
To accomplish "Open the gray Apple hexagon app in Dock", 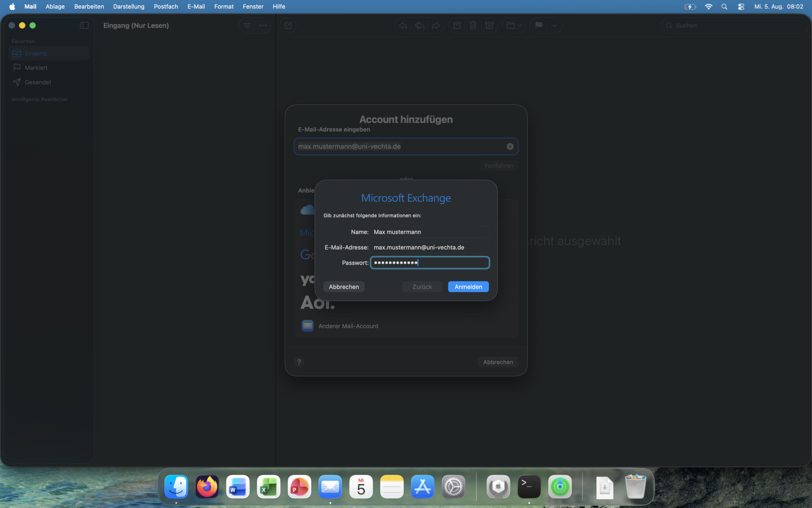I will point(498,487).
